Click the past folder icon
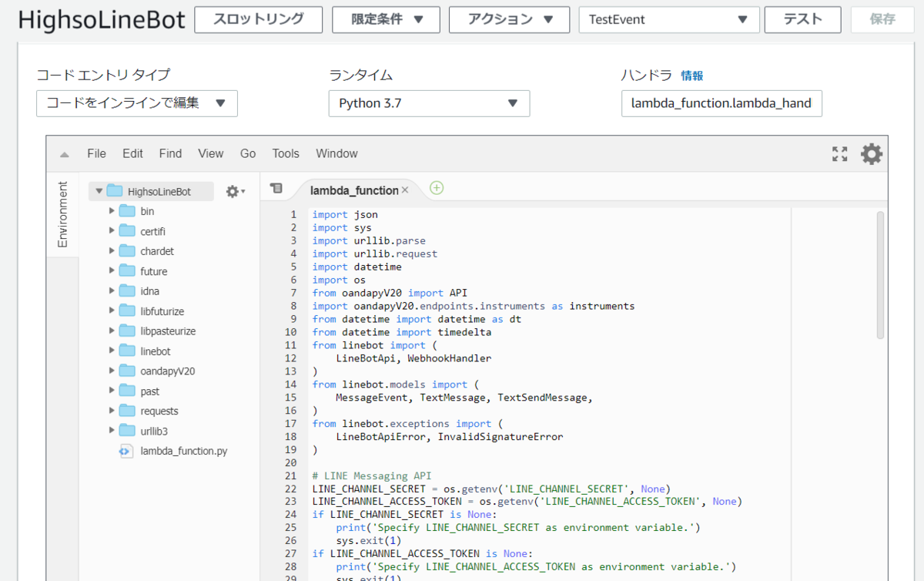The image size is (924, 581). 127,391
